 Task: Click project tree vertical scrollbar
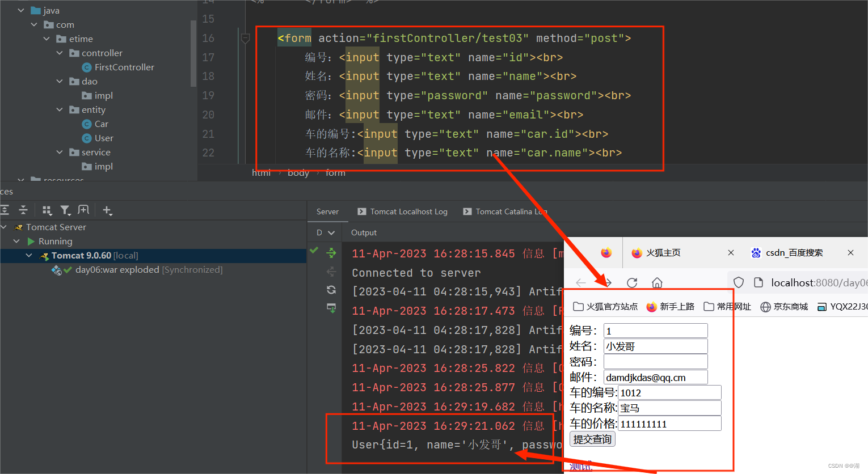(193, 54)
